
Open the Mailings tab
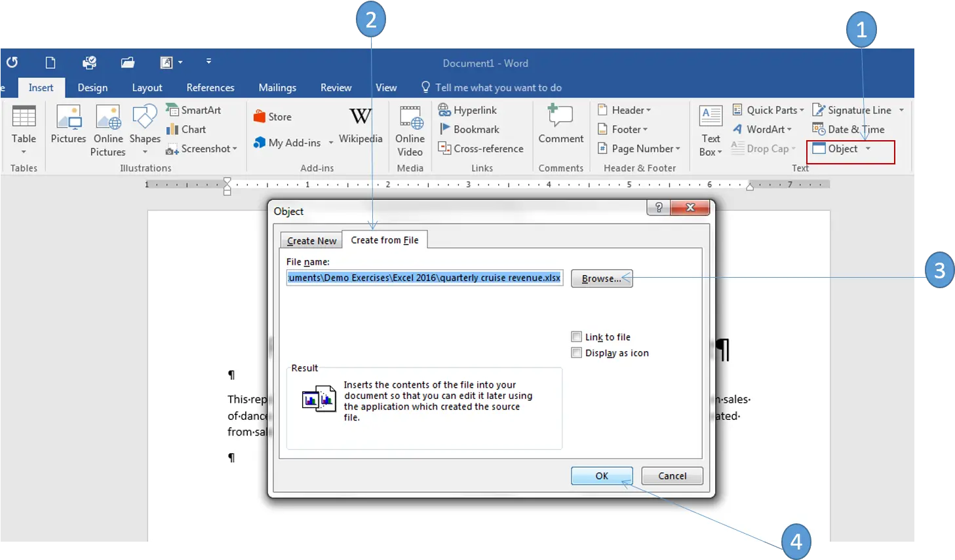click(x=277, y=88)
